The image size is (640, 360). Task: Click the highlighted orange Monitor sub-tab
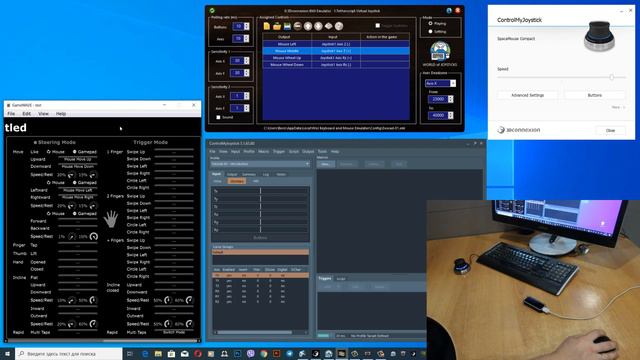236,181
